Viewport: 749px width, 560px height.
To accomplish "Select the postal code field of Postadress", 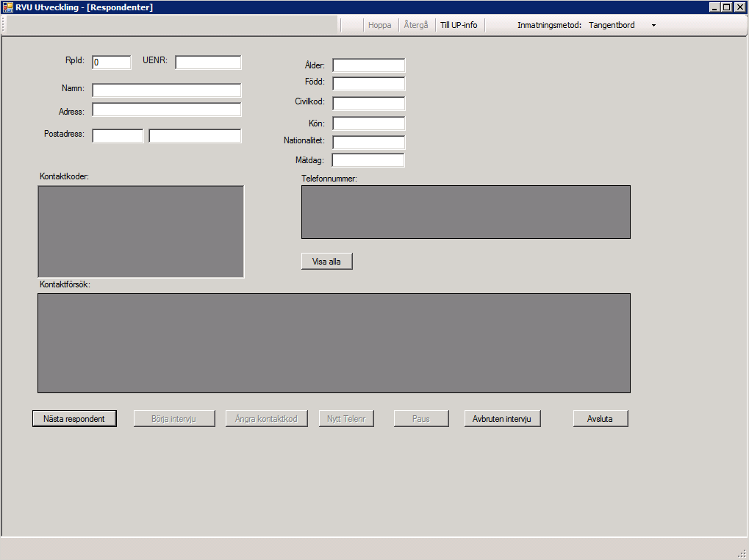I will 118,135.
